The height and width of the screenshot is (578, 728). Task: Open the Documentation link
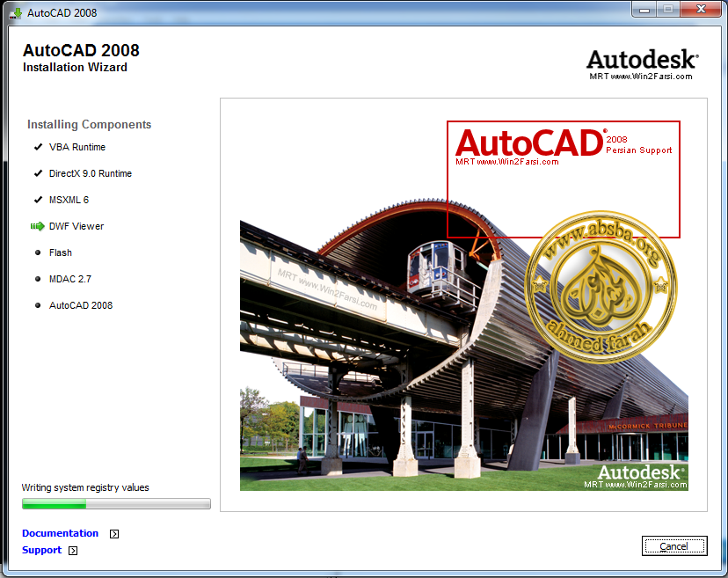point(61,533)
